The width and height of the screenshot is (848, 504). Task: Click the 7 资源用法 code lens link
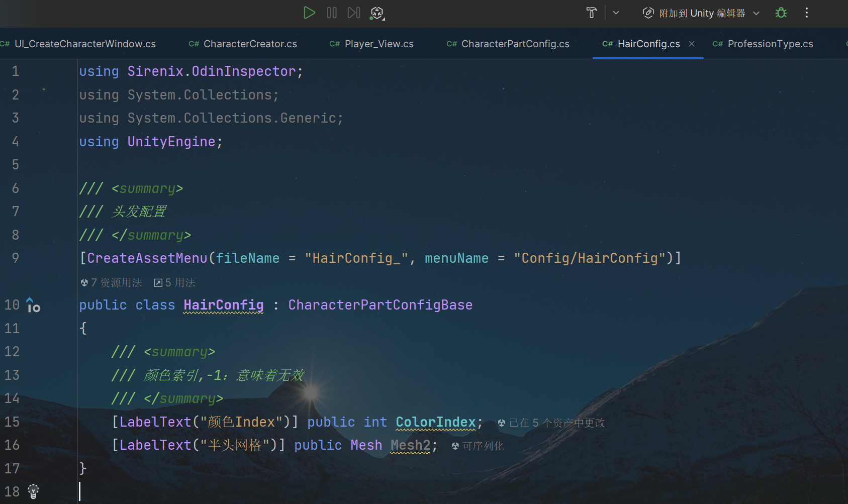click(112, 283)
